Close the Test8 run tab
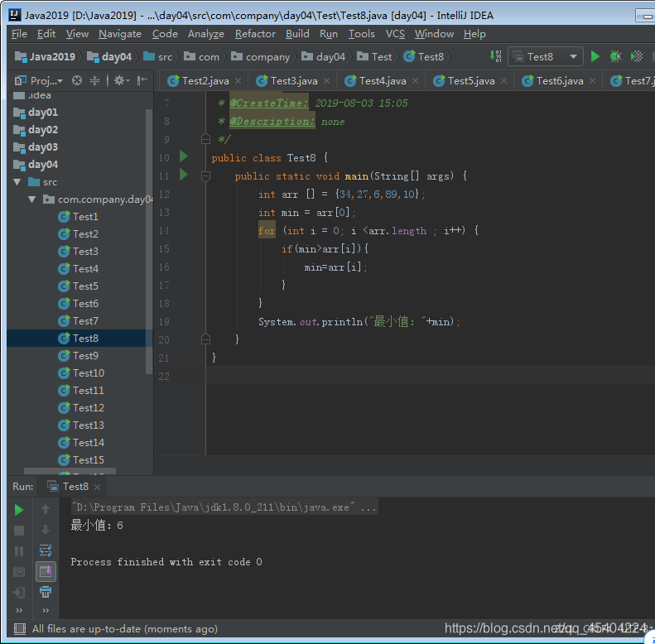655x644 pixels. pyautogui.click(x=98, y=487)
